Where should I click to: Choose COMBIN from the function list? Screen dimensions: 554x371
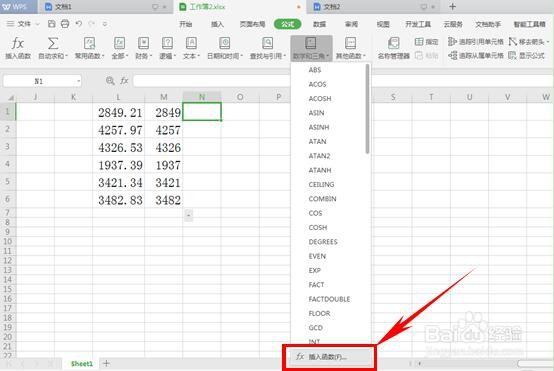[322, 199]
